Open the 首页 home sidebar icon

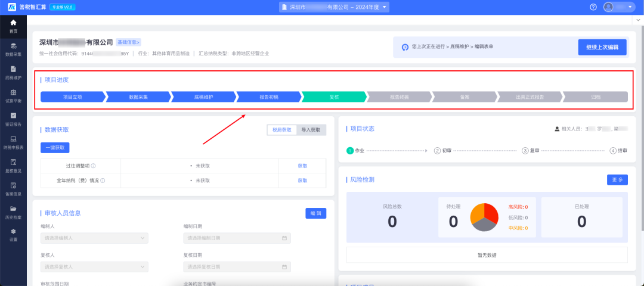(x=13, y=26)
